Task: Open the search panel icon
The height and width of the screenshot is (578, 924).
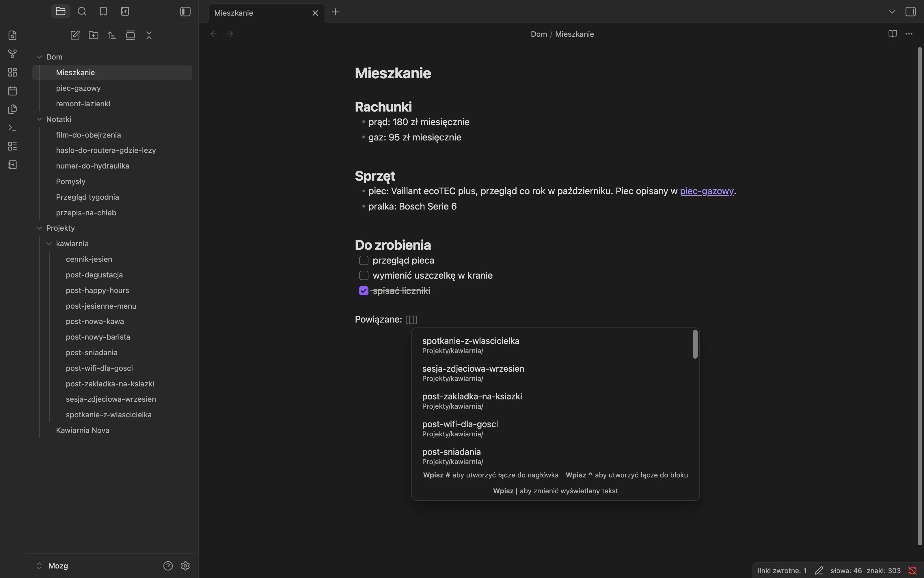Action: (x=82, y=12)
